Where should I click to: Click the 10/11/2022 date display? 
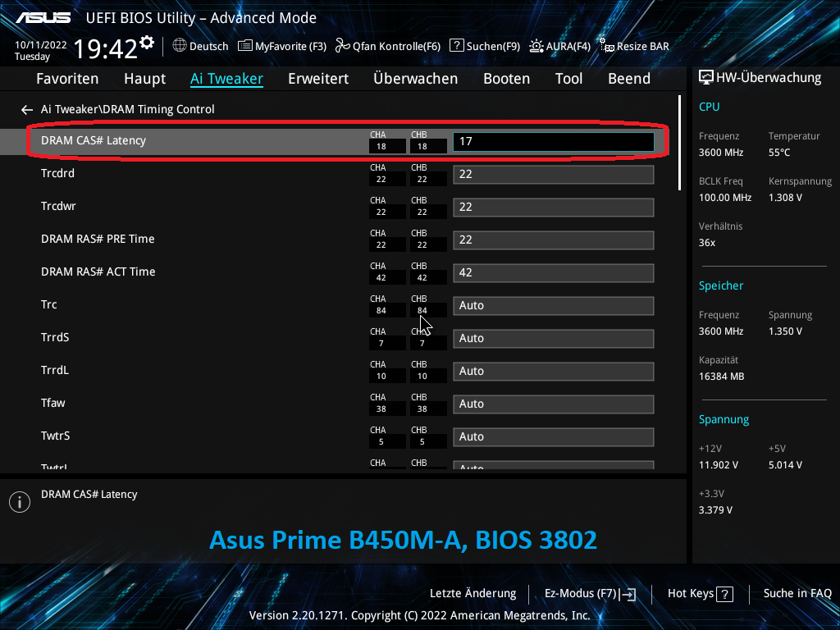click(41, 45)
